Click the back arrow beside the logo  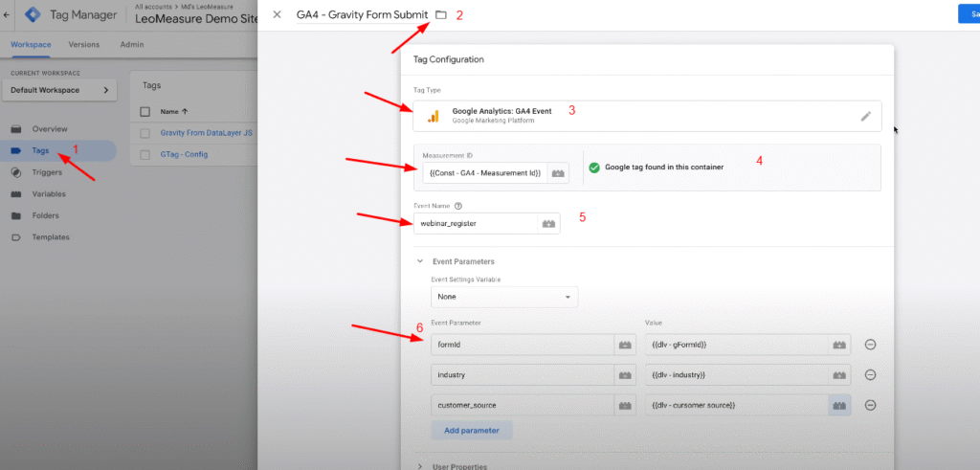pyautogui.click(x=7, y=15)
